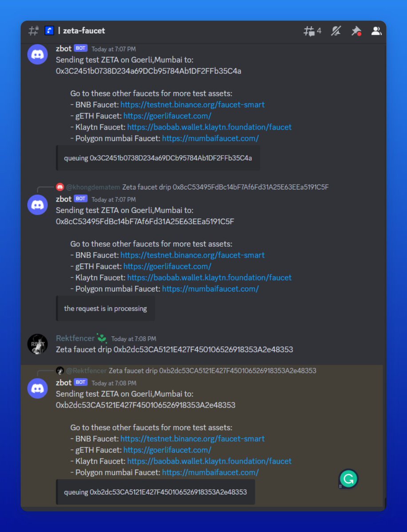407x532 pixels.
Task: Open goerlifaucet link in second zbot message
Action: [167, 266]
